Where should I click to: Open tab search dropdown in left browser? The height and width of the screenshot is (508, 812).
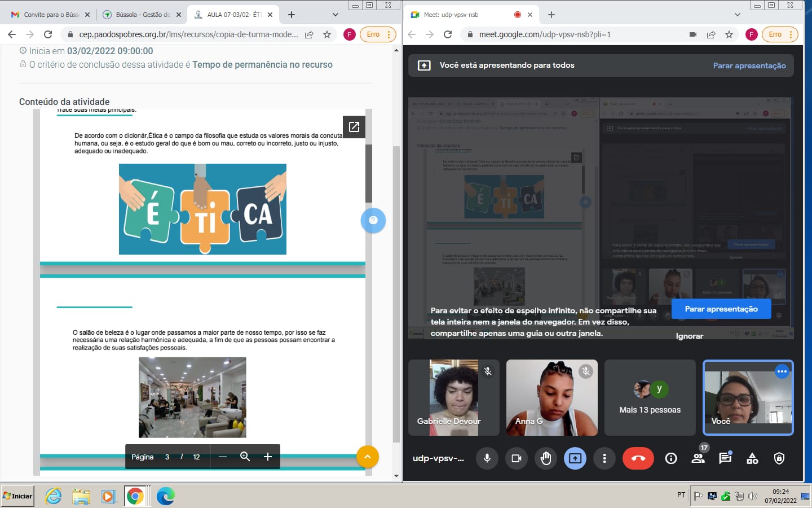pyautogui.click(x=336, y=15)
